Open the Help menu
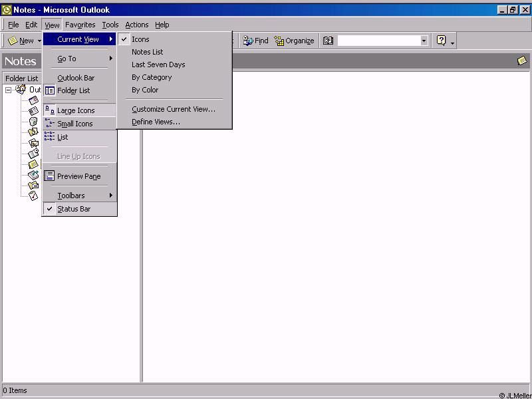Screen dimensions: 532x399 (x=162, y=25)
